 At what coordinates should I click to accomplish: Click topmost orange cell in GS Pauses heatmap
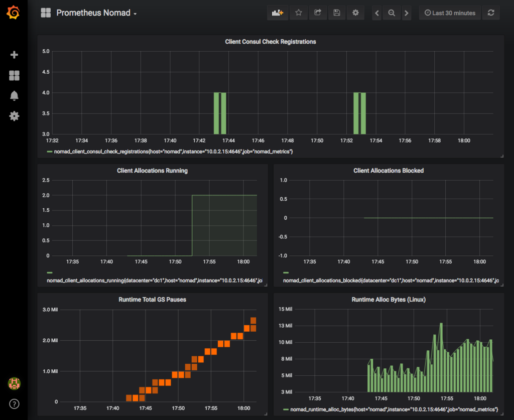(253, 321)
